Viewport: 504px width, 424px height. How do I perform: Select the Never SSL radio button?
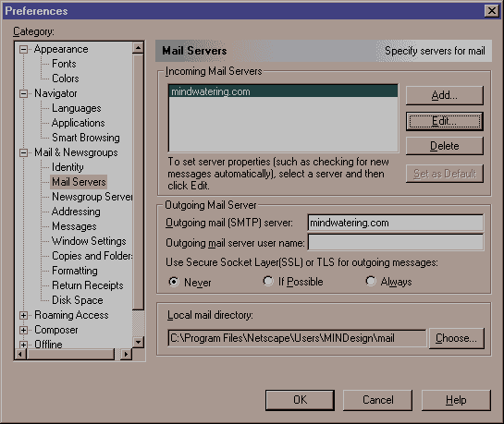click(x=174, y=282)
